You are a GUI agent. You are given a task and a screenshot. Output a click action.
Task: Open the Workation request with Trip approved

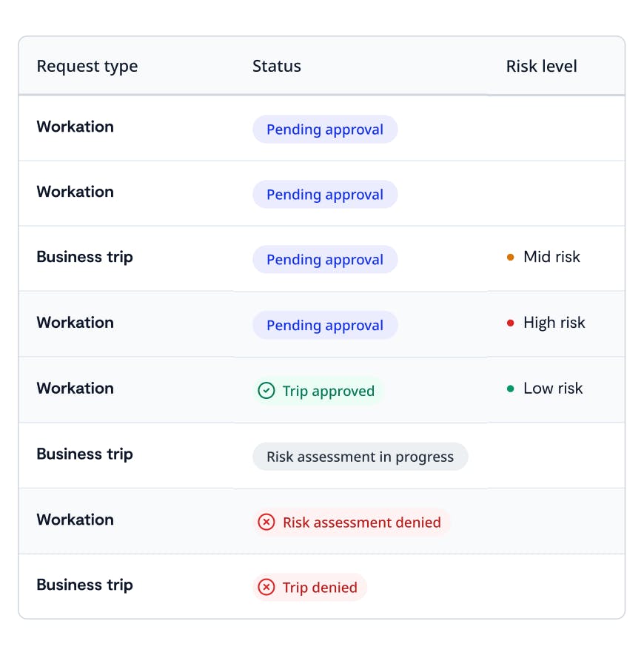[x=76, y=388]
